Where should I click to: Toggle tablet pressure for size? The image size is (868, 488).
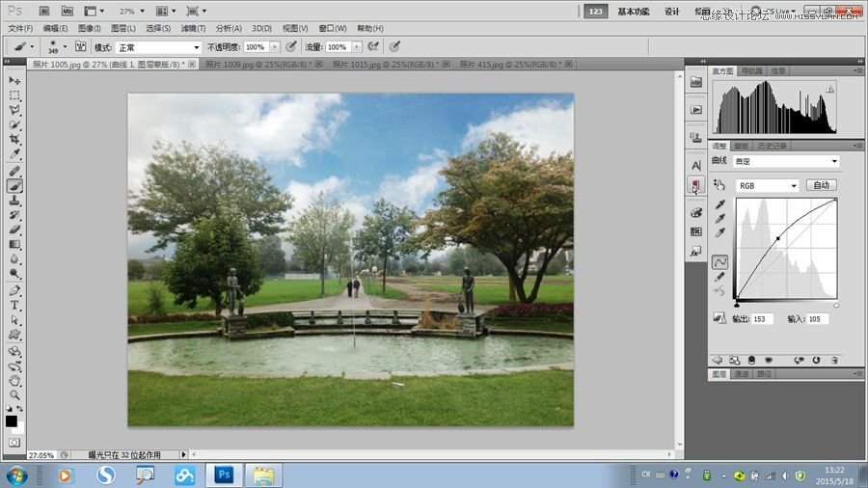pyautogui.click(x=394, y=47)
